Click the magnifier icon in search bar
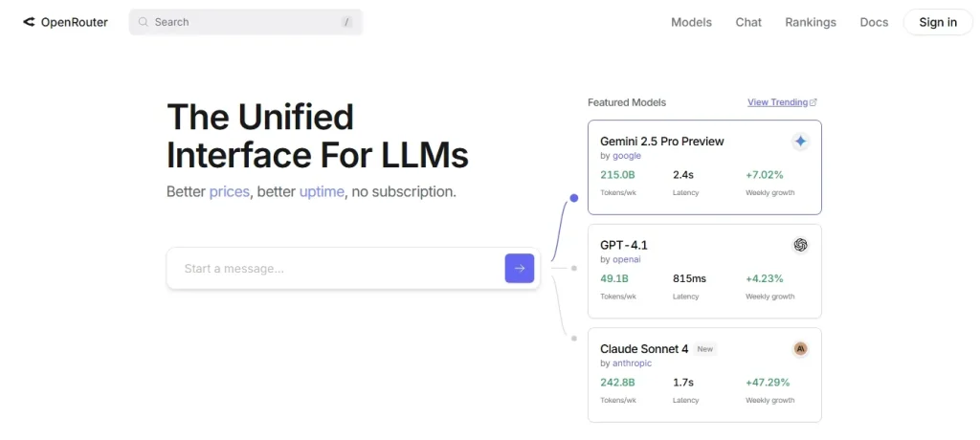980x440 pixels. (x=144, y=22)
